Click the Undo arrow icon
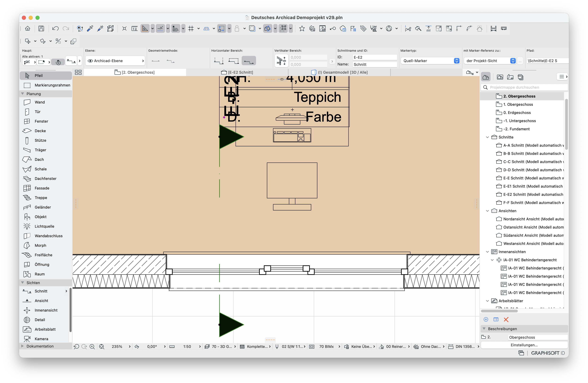Viewport: 588px width, 383px height. (55, 28)
